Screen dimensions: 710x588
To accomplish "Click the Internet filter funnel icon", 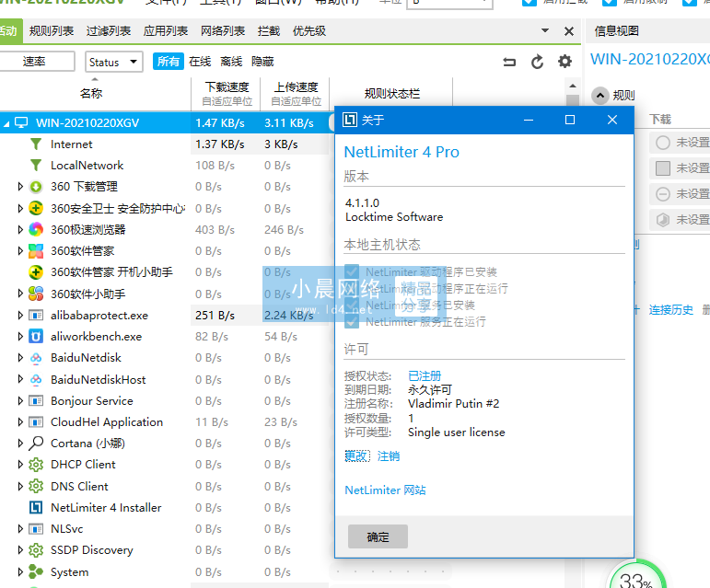I will [x=35, y=144].
